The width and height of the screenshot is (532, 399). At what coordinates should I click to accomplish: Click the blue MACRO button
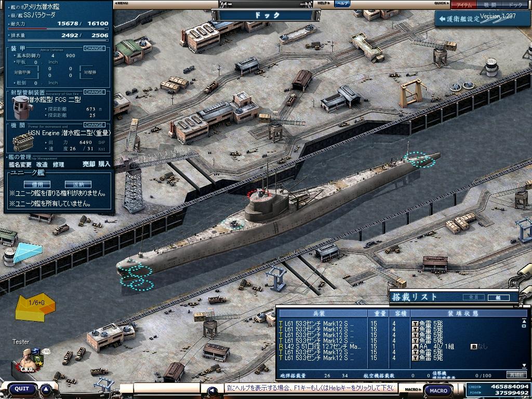(x=438, y=391)
